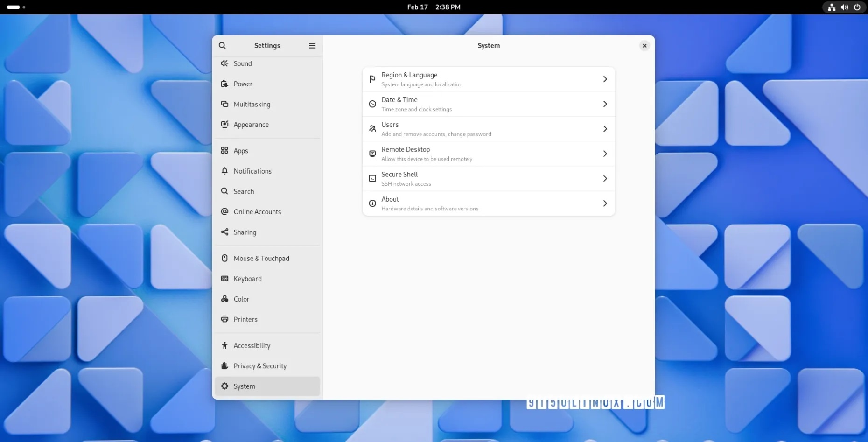
Task: Open the Appearance settings icon
Action: point(224,125)
